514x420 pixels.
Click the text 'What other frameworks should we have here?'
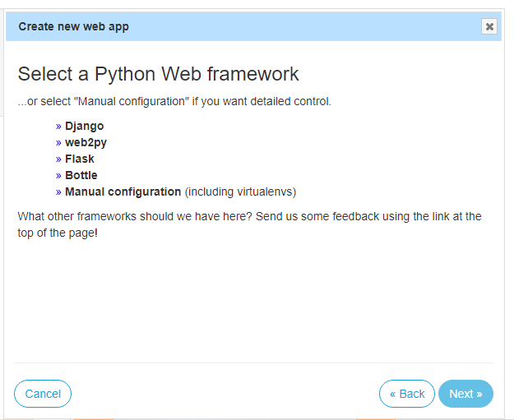[135, 216]
